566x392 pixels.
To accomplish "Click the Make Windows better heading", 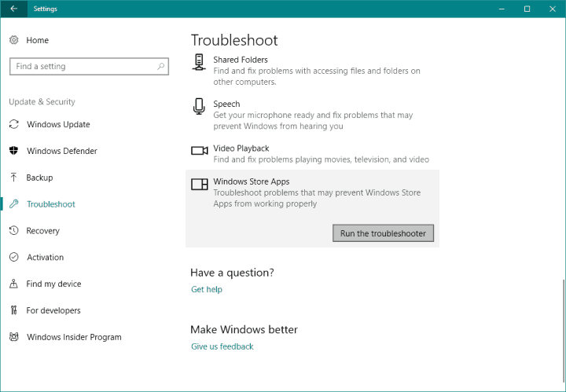I will click(244, 329).
